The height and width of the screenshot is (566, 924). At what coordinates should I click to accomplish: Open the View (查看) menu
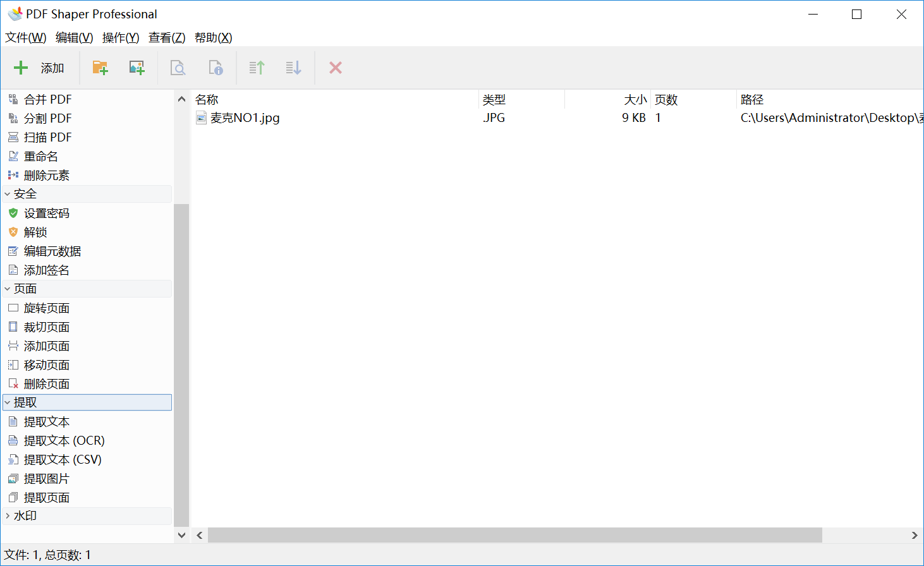167,37
